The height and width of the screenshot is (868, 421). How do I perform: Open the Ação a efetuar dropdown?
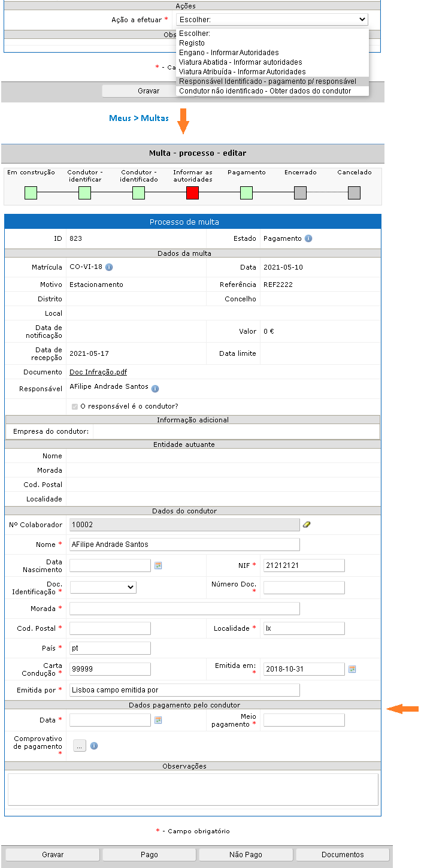point(272,20)
